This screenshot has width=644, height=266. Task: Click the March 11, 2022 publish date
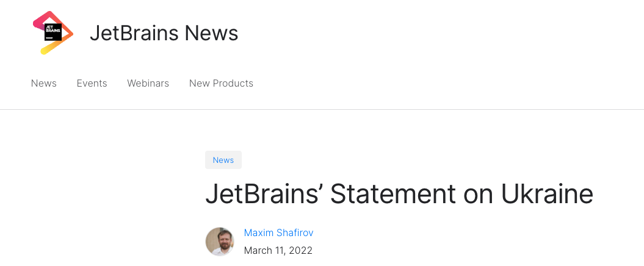tap(278, 250)
